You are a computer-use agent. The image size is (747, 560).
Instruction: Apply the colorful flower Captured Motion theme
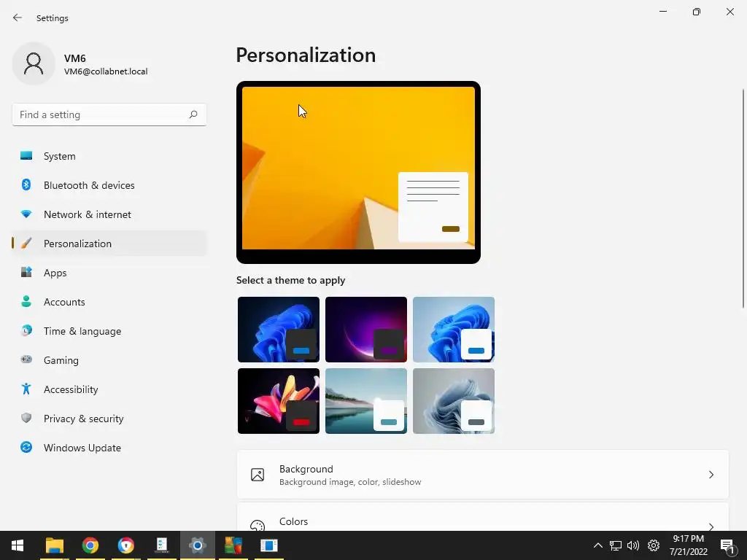(279, 401)
